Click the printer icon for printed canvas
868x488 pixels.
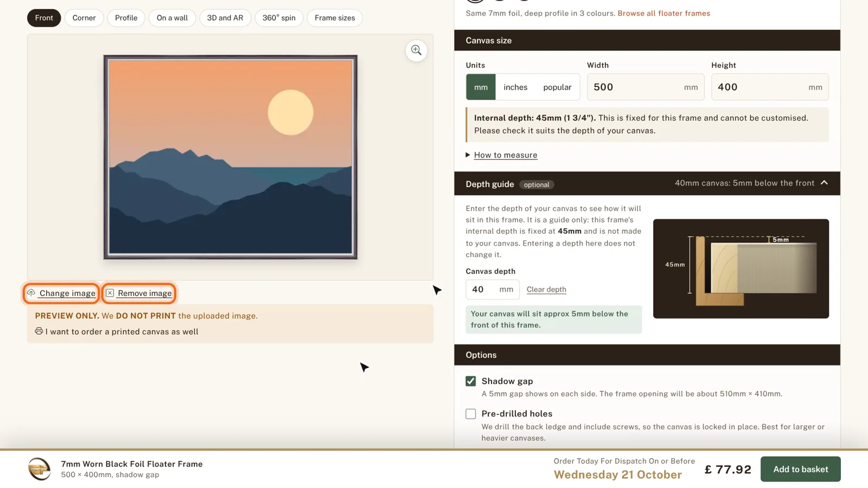point(39,331)
